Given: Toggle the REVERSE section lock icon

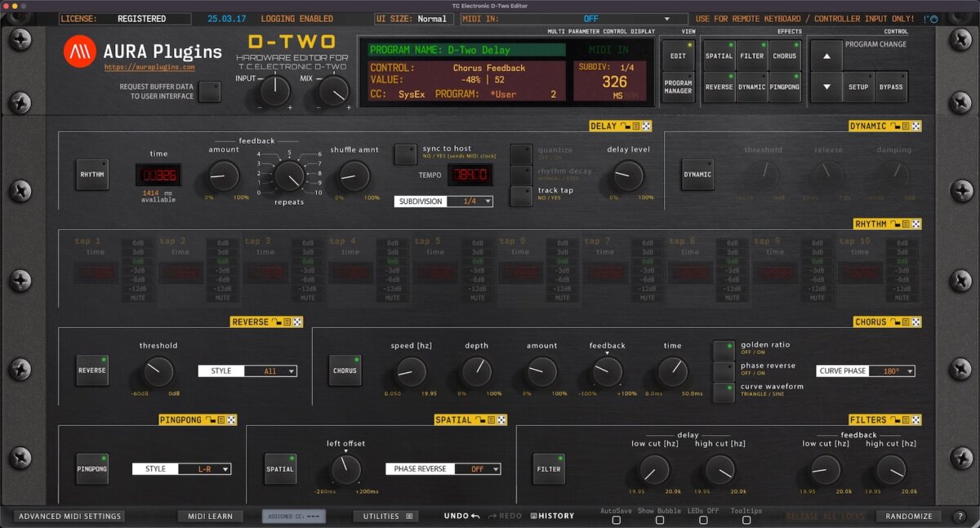Looking at the screenshot, I should pyautogui.click(x=277, y=322).
